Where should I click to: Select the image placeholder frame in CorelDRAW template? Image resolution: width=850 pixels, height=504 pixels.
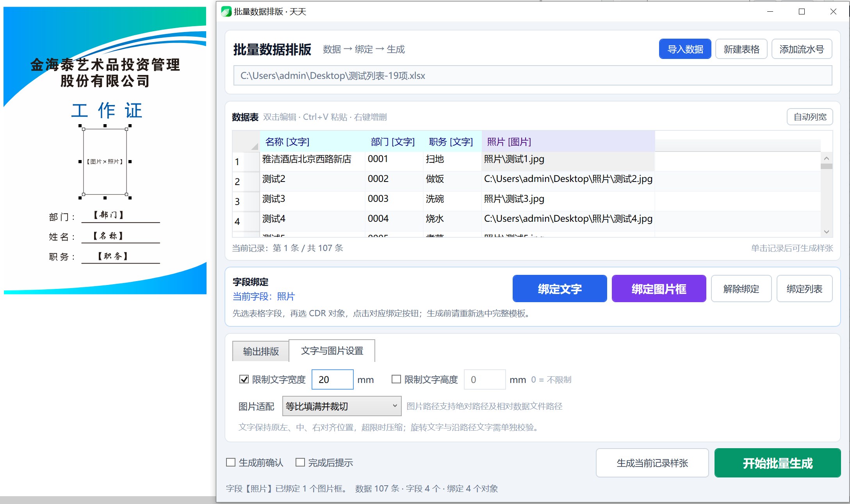pyautogui.click(x=105, y=162)
